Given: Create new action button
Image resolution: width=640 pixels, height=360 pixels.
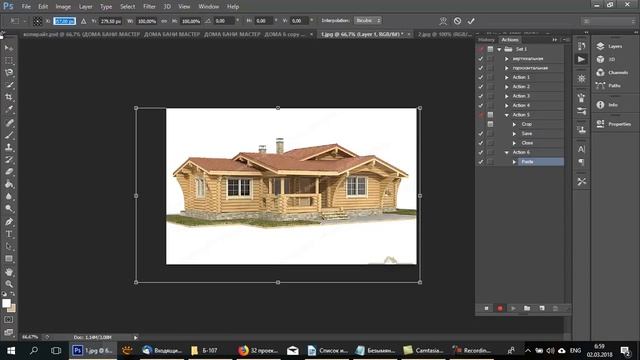Looking at the screenshot, I should pyautogui.click(x=542, y=308).
